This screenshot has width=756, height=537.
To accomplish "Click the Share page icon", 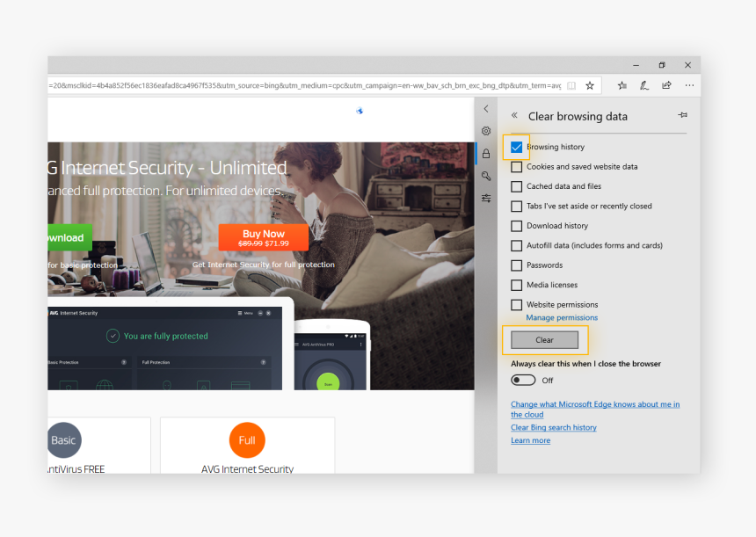I will [667, 85].
